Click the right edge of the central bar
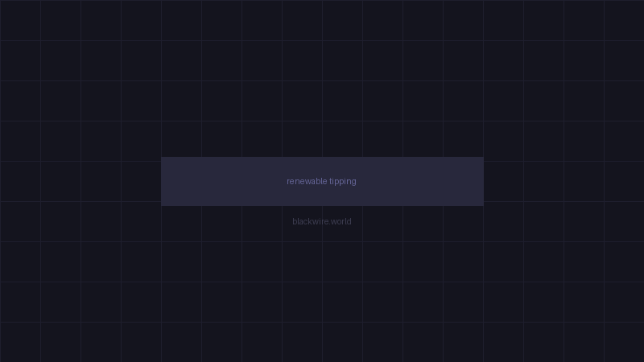Image resolution: width=644 pixels, height=362 pixels. click(x=480, y=181)
